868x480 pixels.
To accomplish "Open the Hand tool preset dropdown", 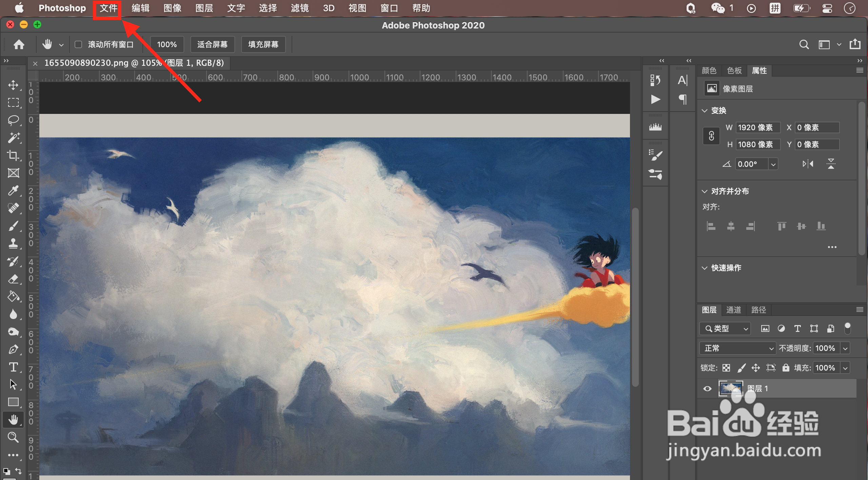I will pyautogui.click(x=61, y=45).
